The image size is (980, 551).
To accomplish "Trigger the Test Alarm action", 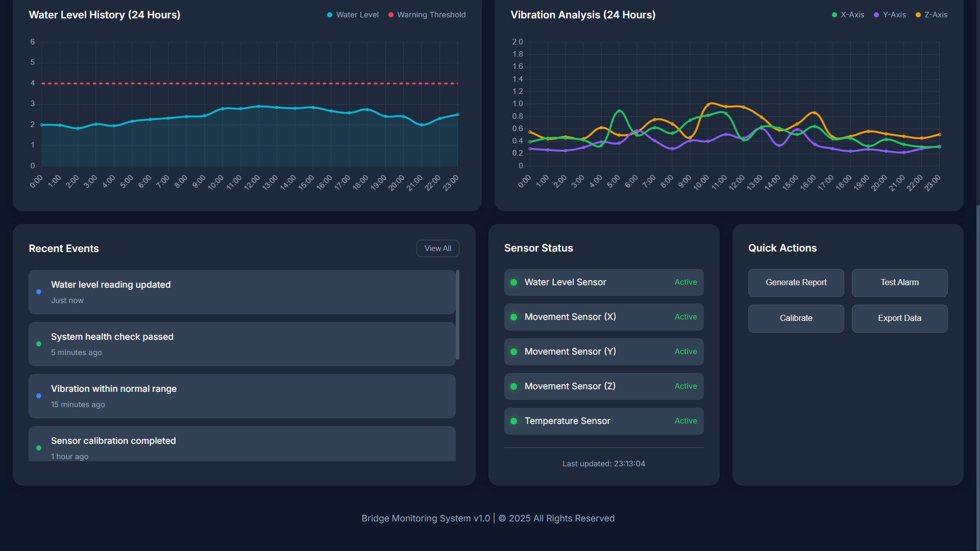I will [x=899, y=283].
